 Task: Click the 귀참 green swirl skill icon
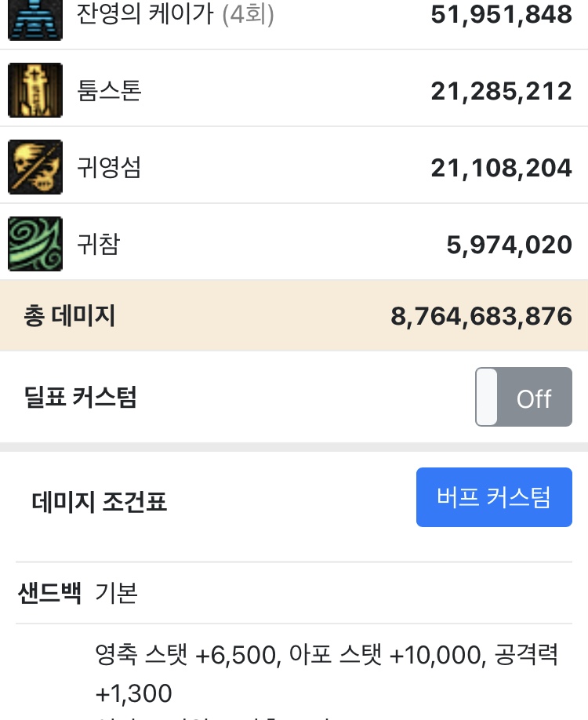pyautogui.click(x=35, y=244)
